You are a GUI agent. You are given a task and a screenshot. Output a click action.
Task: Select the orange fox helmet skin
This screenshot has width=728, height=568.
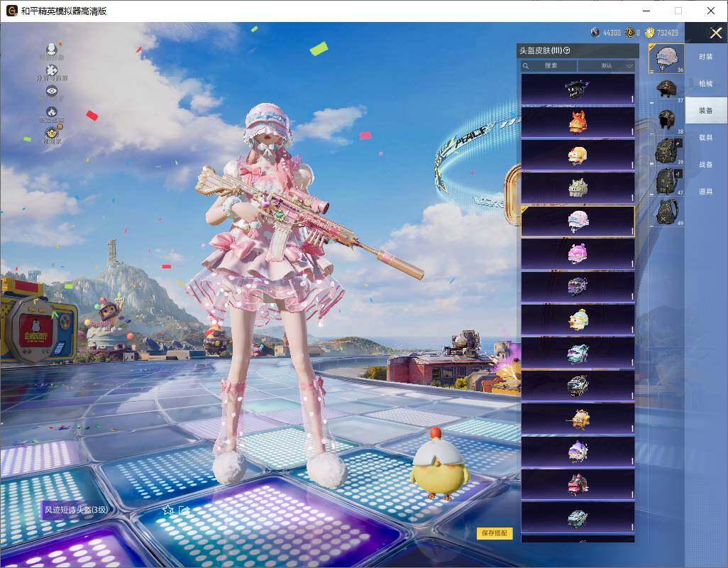[x=578, y=122]
